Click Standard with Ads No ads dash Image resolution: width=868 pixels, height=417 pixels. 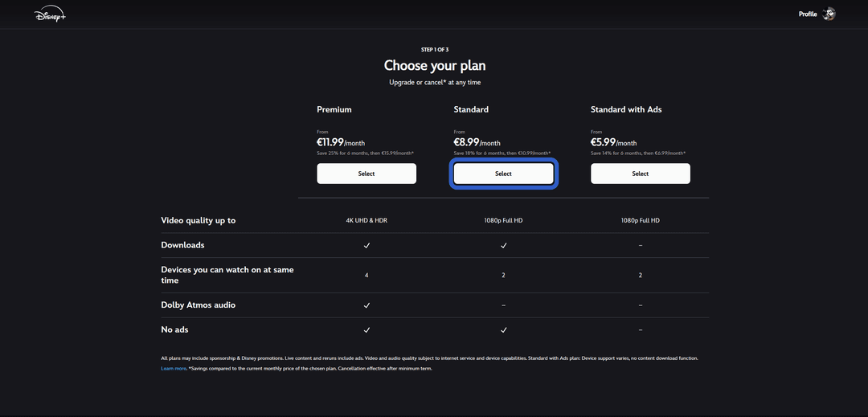pos(641,330)
